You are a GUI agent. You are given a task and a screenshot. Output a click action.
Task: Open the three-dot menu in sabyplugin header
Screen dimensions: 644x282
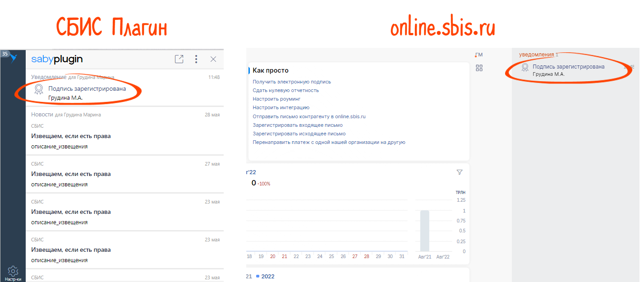click(196, 59)
